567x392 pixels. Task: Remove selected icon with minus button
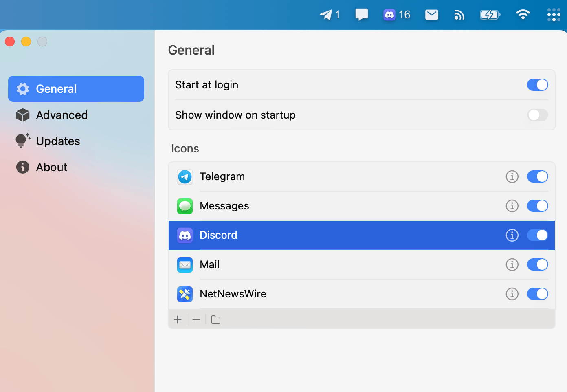point(196,319)
